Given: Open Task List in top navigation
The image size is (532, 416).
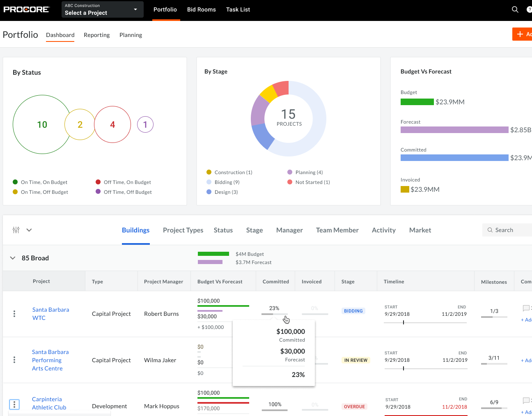Looking at the screenshot, I should point(238,9).
